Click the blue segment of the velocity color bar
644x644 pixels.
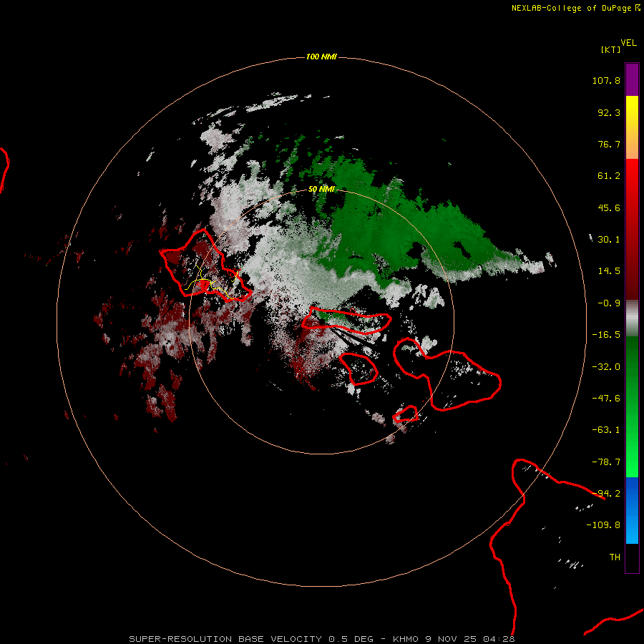[x=632, y=510]
